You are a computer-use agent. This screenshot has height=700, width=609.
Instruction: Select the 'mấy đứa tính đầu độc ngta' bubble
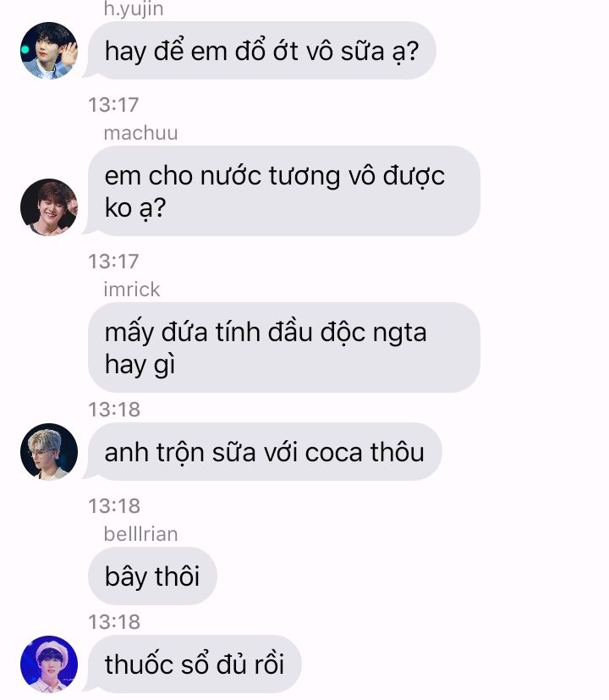tap(283, 347)
